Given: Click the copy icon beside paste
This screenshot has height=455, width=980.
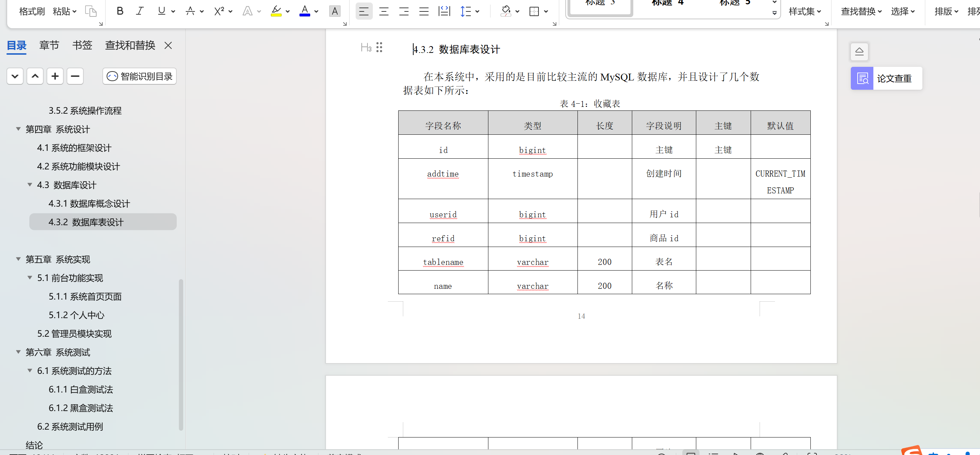Looking at the screenshot, I should tap(91, 11).
